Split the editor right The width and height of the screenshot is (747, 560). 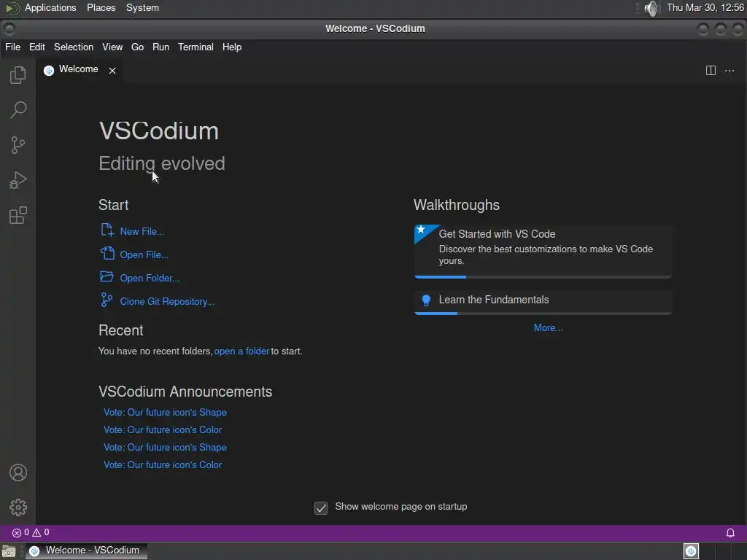click(711, 71)
